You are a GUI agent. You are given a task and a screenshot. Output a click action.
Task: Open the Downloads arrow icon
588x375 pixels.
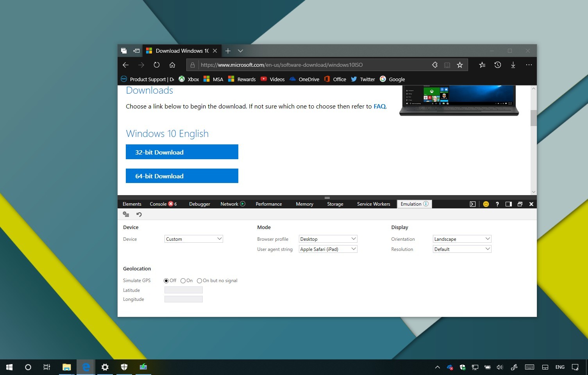(x=513, y=65)
